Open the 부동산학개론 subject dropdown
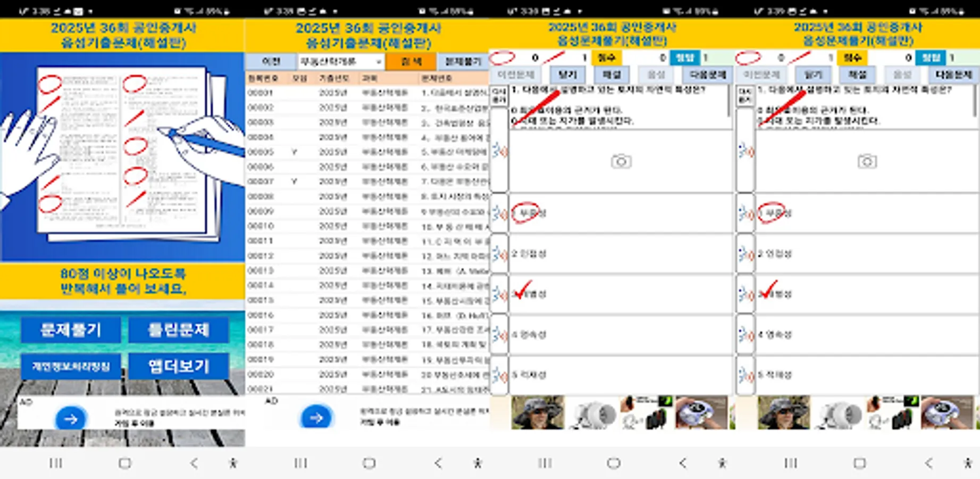This screenshot has height=479, width=980. pyautogui.click(x=340, y=61)
